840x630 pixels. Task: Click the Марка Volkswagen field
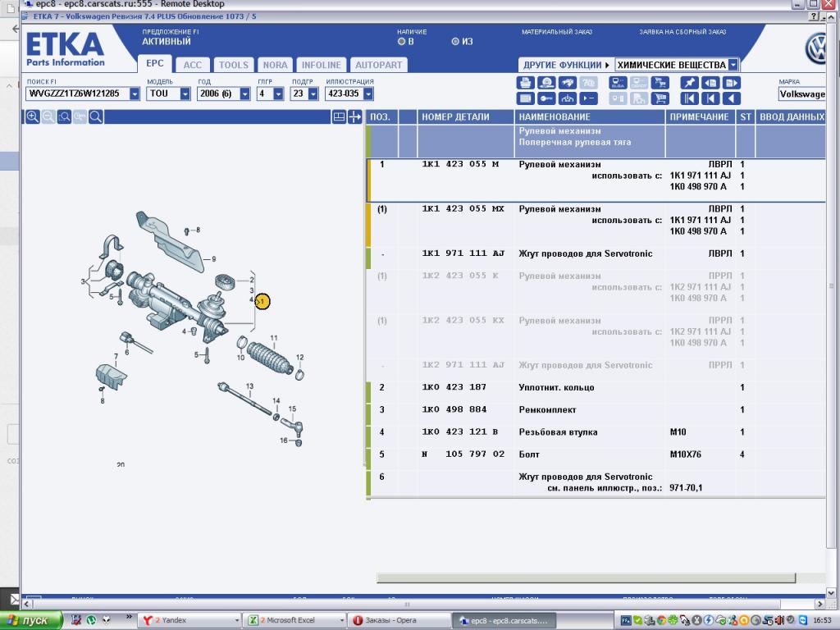pyautogui.click(x=802, y=94)
